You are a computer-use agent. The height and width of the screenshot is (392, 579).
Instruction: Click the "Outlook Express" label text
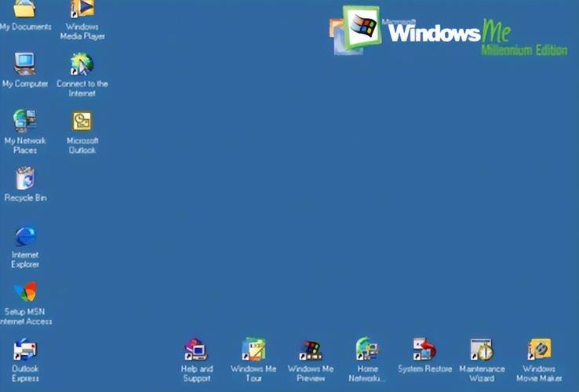[x=25, y=373]
